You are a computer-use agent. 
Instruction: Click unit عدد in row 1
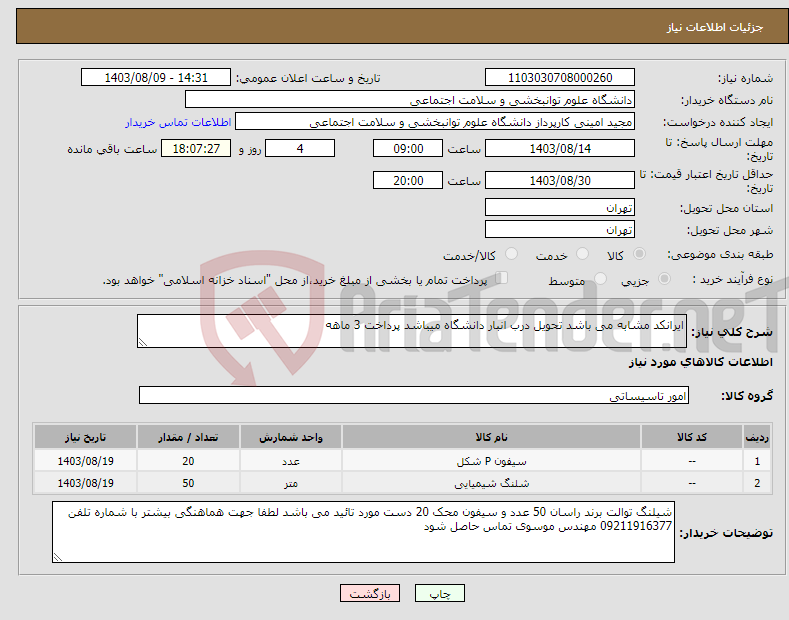pos(291,461)
